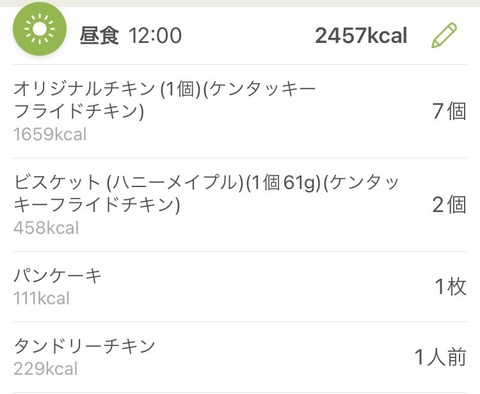
Task: Select the 229kcal calorie text
Action: pyautogui.click(x=46, y=369)
